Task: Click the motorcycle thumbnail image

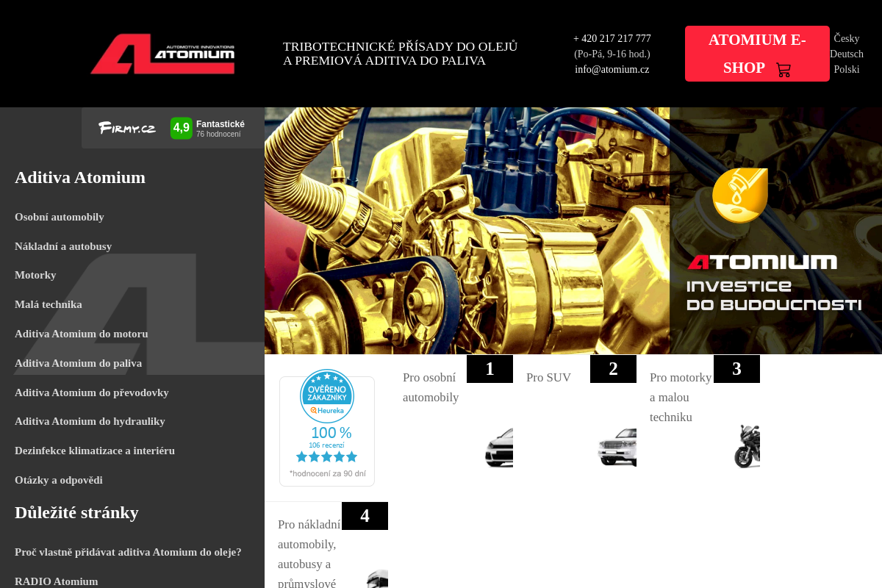Action: tap(747, 447)
